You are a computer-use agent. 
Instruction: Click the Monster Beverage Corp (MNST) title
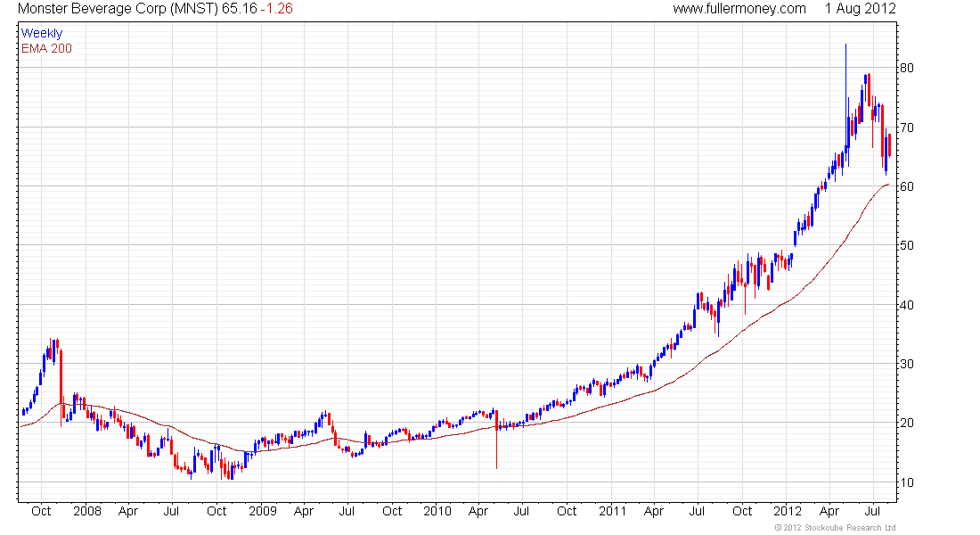click(x=118, y=9)
